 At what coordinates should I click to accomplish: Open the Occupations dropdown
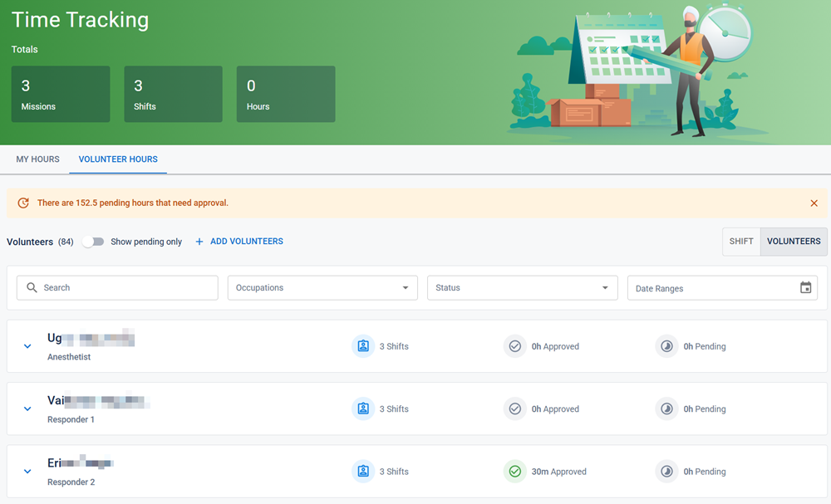click(x=322, y=287)
